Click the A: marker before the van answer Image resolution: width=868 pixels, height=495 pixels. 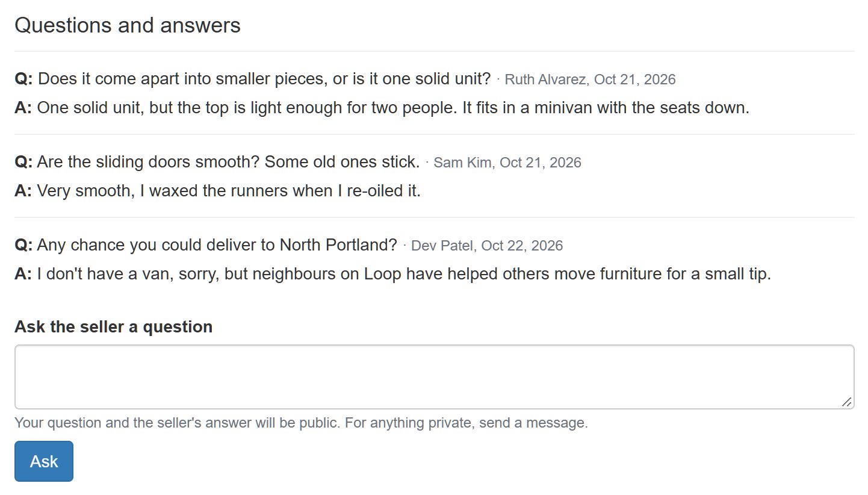[x=23, y=274]
